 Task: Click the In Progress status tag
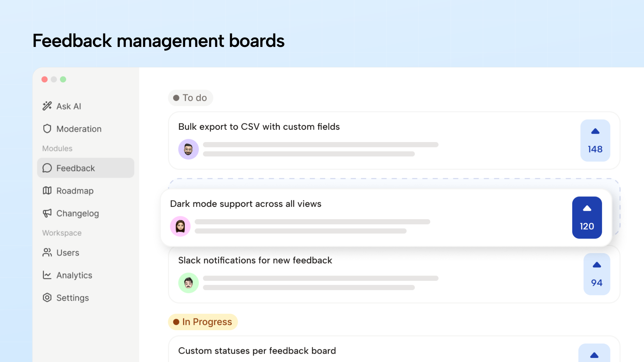[203, 322]
